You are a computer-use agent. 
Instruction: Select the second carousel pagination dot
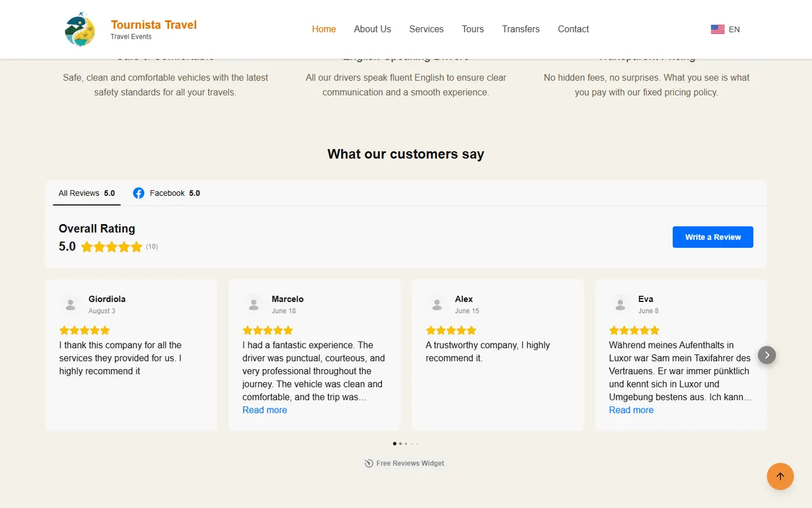(x=401, y=444)
